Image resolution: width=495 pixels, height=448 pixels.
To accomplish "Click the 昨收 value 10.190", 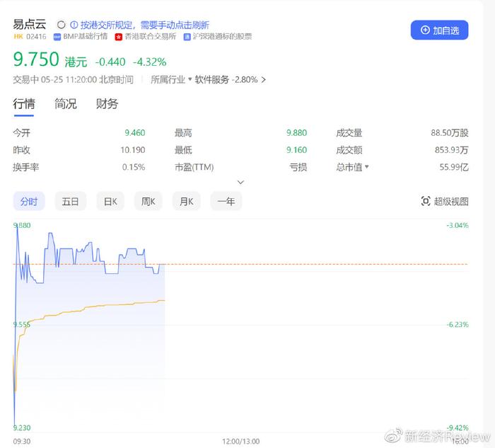I will pyautogui.click(x=133, y=150).
